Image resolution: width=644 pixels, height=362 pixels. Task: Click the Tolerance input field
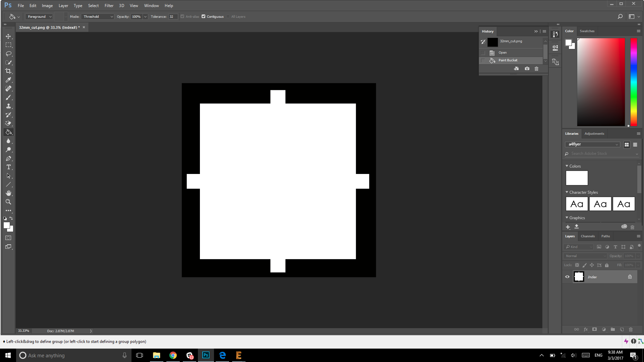click(172, 16)
